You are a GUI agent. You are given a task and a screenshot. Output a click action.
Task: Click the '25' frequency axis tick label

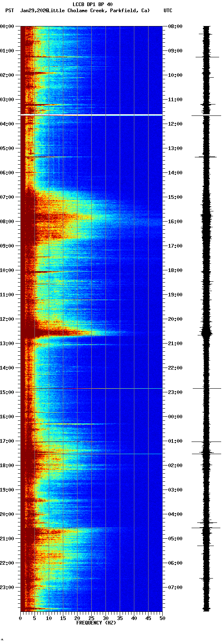pyautogui.click(x=91, y=618)
